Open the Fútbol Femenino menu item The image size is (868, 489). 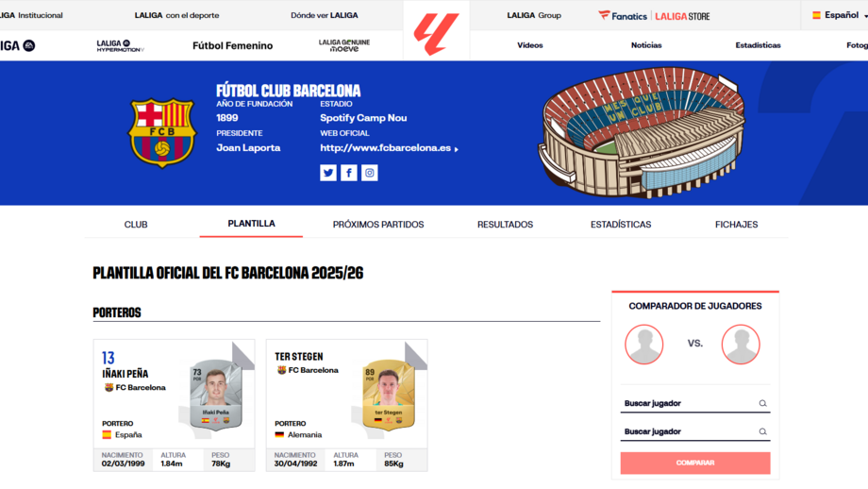(x=232, y=45)
